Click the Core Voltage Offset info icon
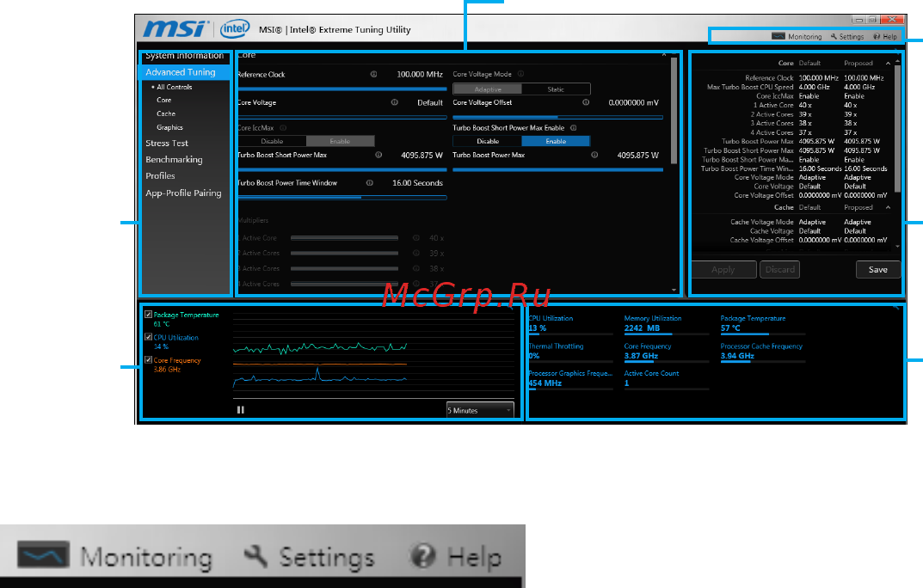This screenshot has width=923, height=588. point(586,102)
